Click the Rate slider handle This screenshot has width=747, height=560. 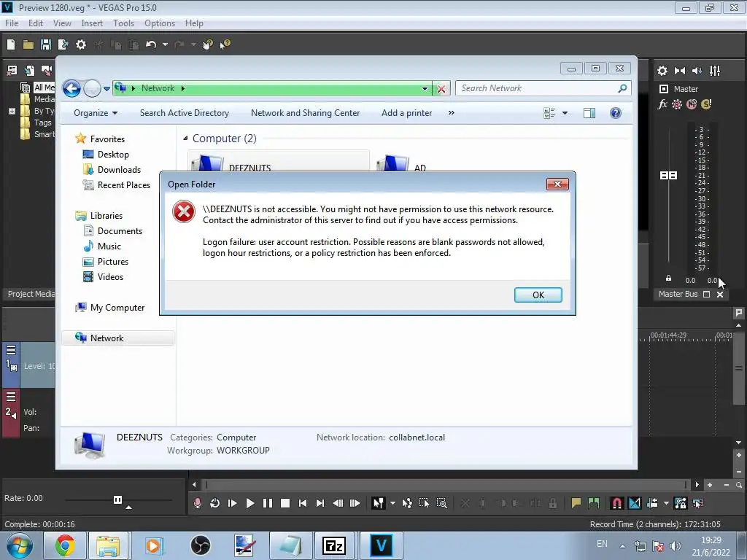(117, 499)
